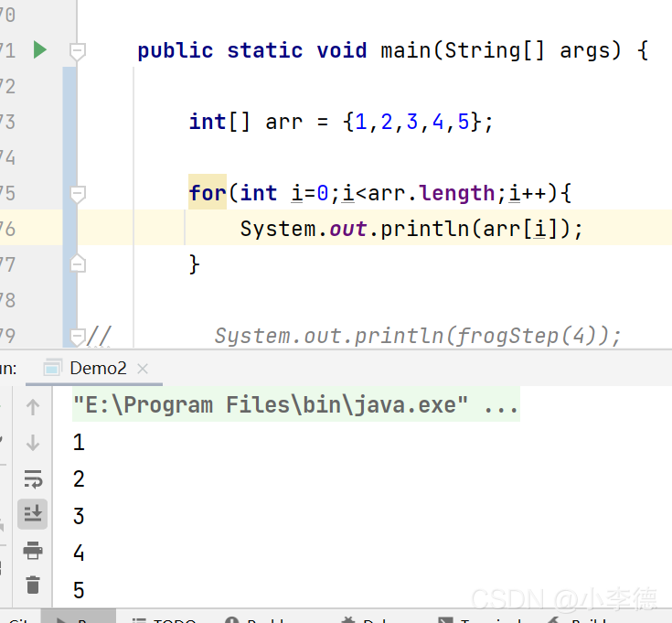Click console output line '2'
The image size is (672, 623).
pyautogui.click(x=79, y=479)
